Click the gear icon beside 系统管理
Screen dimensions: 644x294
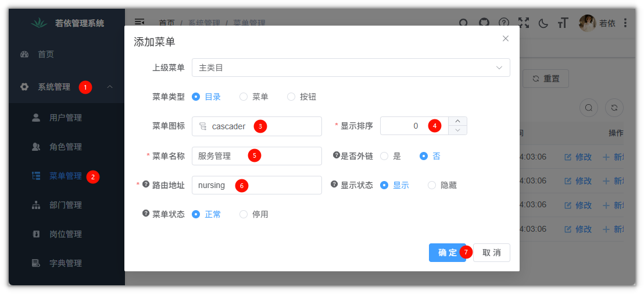24,87
